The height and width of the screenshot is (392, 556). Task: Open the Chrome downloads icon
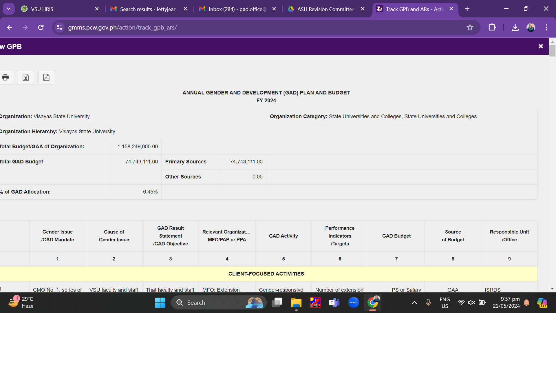(515, 28)
